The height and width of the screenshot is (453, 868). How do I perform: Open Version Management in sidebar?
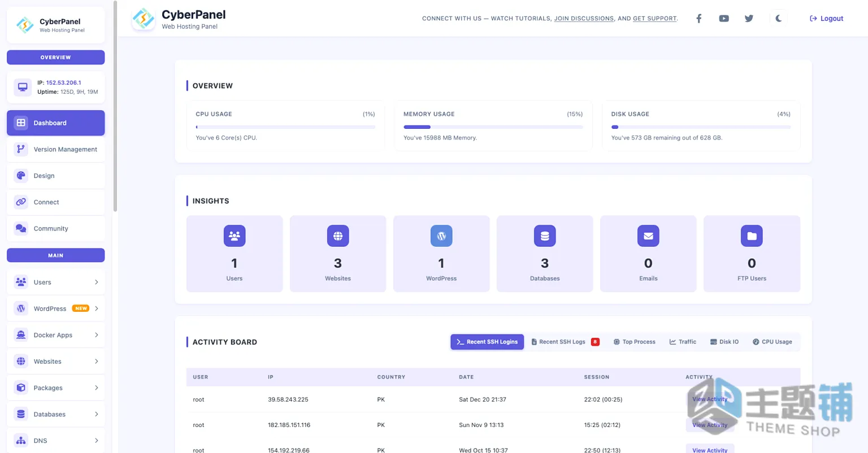[55, 149]
